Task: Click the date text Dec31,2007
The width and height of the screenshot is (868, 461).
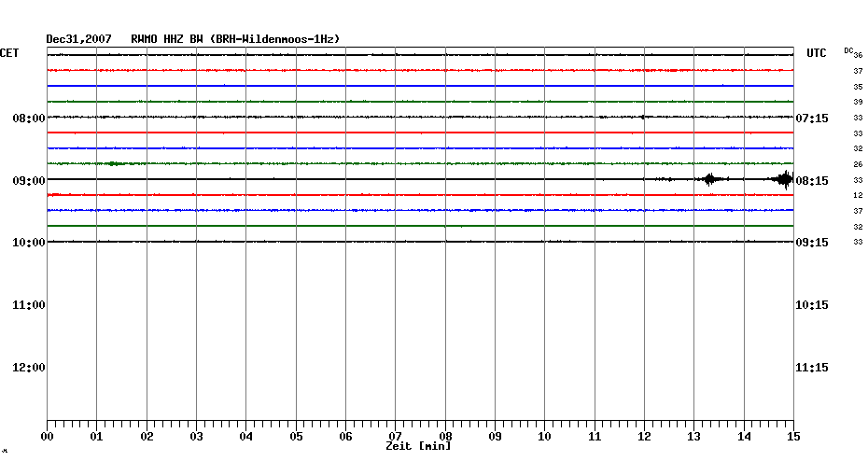Action: pyautogui.click(x=78, y=39)
